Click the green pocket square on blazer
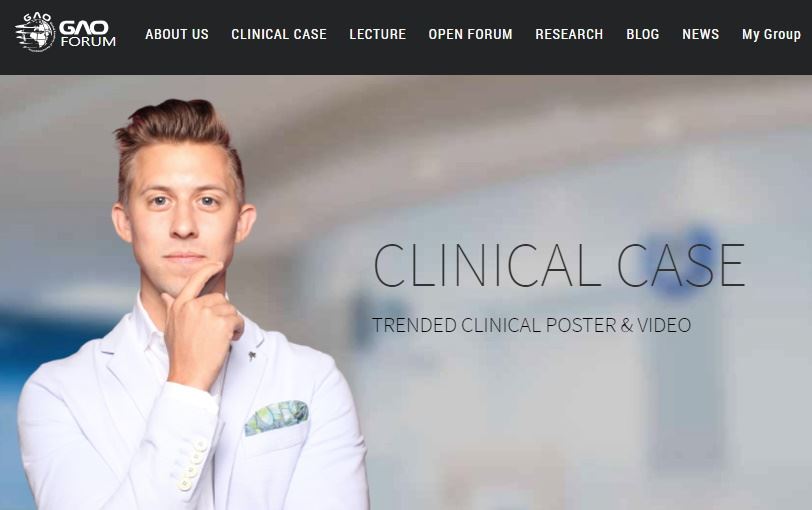Screen dimensions: 812x510 (x=276, y=417)
